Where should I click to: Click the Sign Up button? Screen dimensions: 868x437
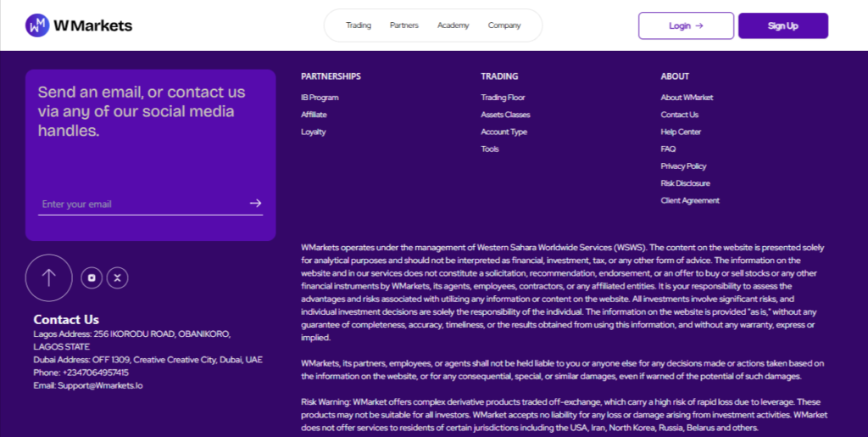[x=783, y=25]
